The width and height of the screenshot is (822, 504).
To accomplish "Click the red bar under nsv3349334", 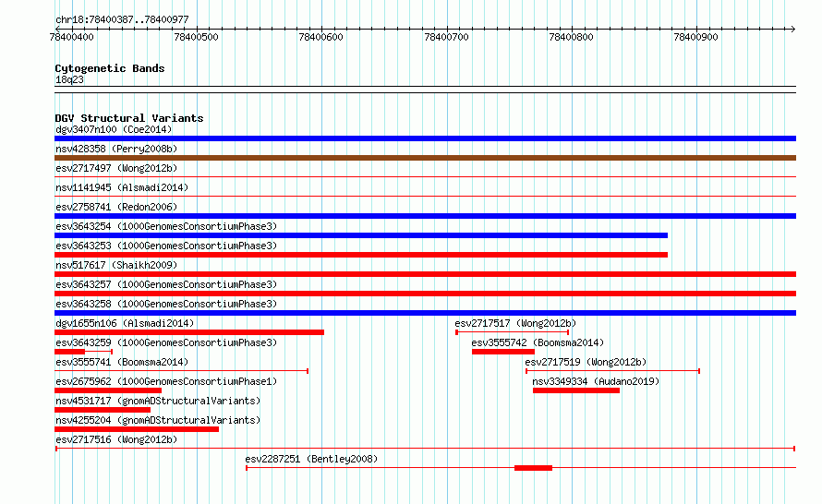I will (x=576, y=390).
